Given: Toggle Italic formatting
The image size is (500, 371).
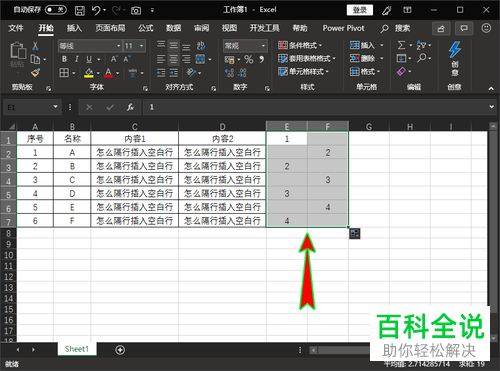Looking at the screenshot, I should 77,59.
